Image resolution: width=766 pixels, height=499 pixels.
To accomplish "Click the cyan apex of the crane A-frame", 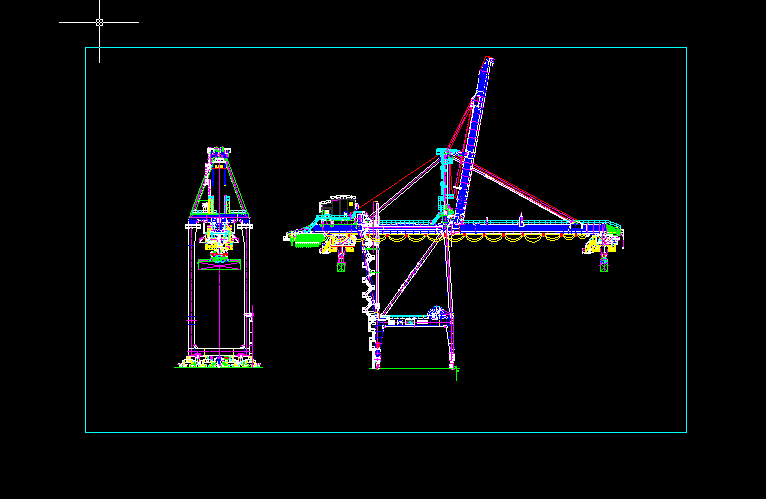I will coord(443,153).
